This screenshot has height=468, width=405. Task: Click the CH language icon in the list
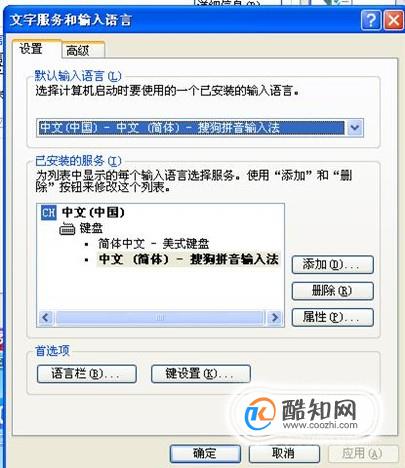click(49, 212)
